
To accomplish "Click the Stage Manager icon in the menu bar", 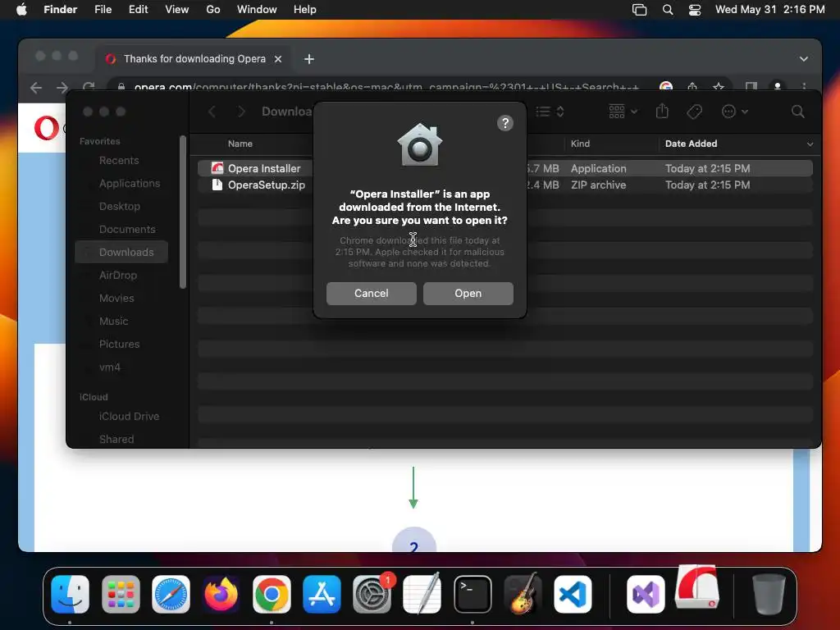I will click(639, 10).
